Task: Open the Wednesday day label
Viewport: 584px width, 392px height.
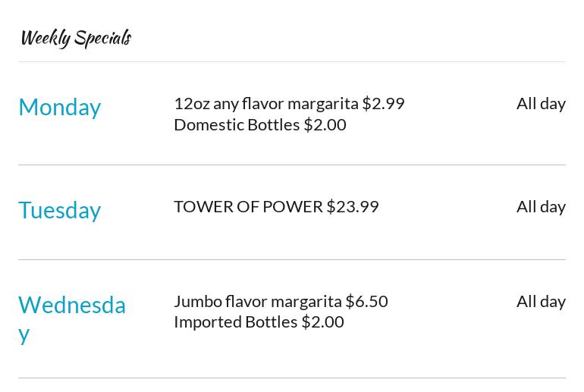Action: point(71,306)
